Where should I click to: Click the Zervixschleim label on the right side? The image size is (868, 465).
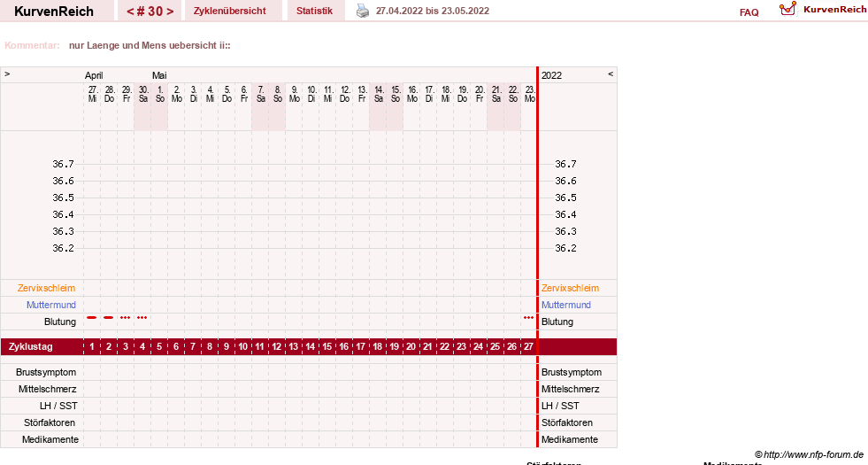pos(570,288)
